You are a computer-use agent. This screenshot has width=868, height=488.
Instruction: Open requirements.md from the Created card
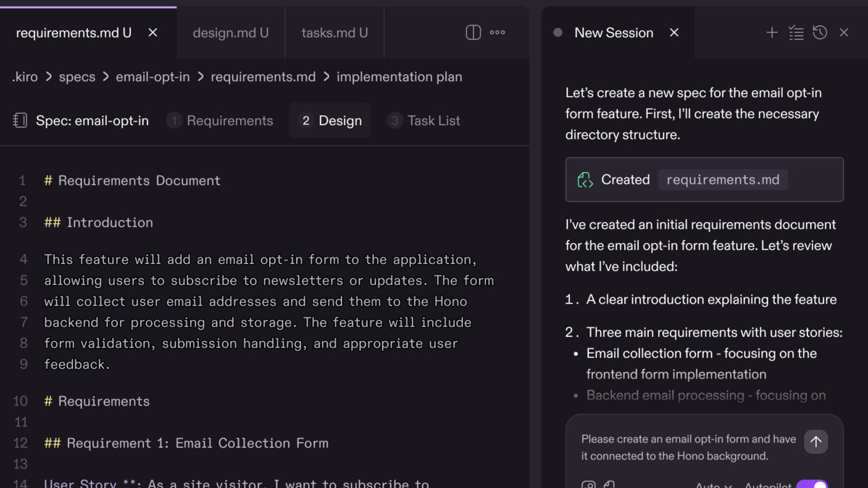point(723,180)
